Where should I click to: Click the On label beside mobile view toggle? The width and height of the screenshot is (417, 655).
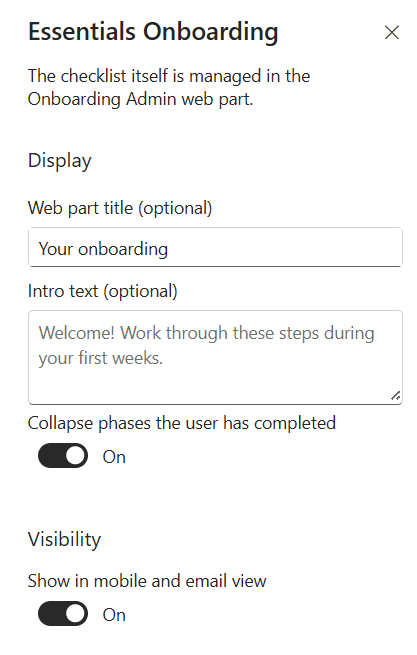[114, 614]
